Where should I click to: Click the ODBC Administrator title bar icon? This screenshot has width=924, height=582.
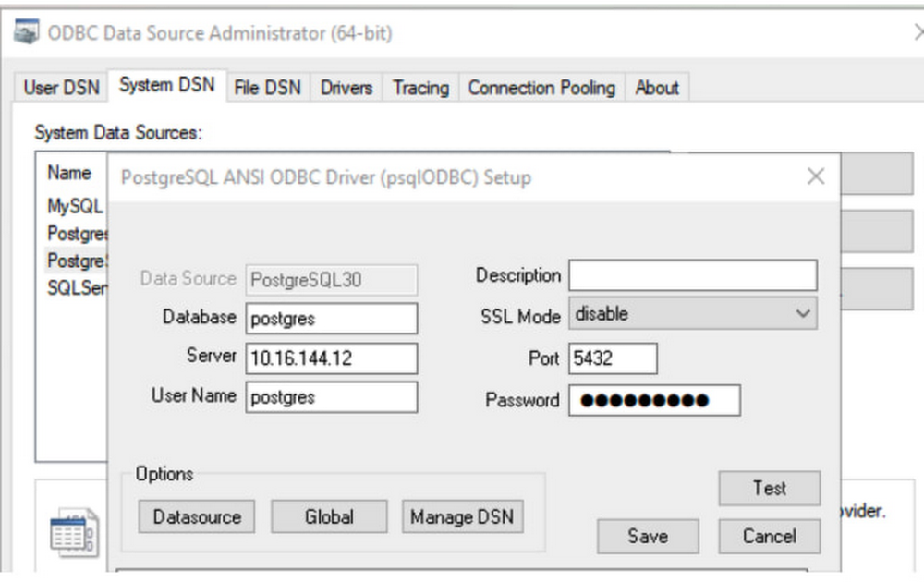(28, 34)
